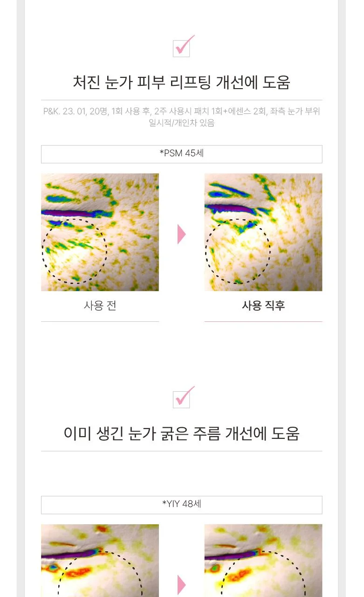Image resolution: width=364 pixels, height=597 pixels.
Task: Click the pink arrow between the PSM images
Action: pyautogui.click(x=182, y=234)
